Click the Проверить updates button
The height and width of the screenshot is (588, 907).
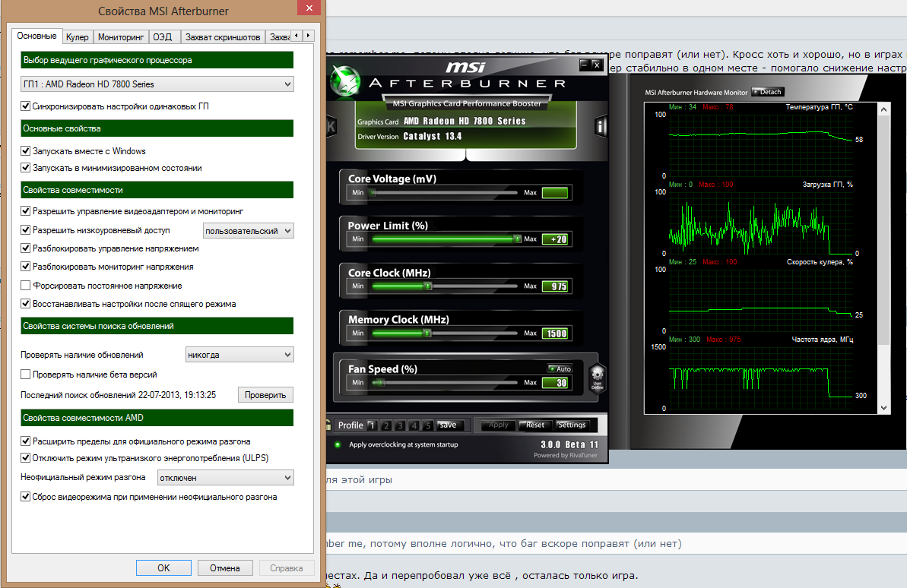coord(265,395)
